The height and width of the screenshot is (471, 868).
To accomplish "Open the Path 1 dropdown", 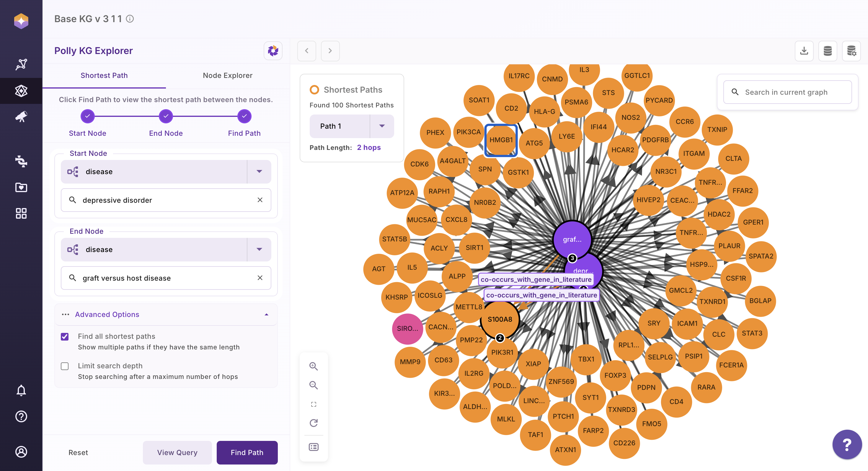I will (x=382, y=126).
